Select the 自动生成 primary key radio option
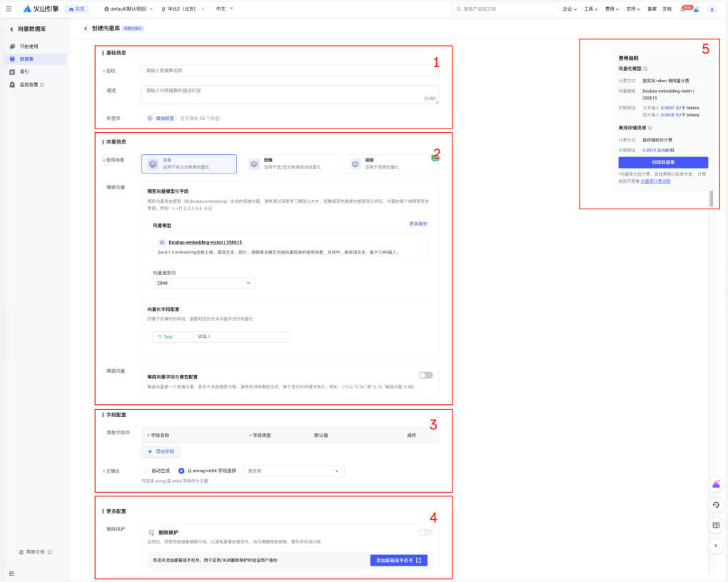Viewport: 728px width, 582px height. click(147, 471)
